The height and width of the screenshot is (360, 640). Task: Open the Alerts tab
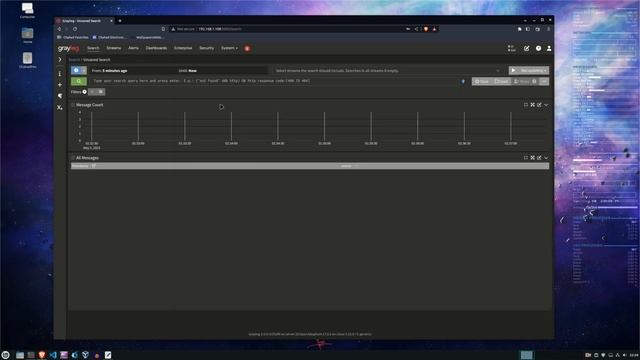133,48
